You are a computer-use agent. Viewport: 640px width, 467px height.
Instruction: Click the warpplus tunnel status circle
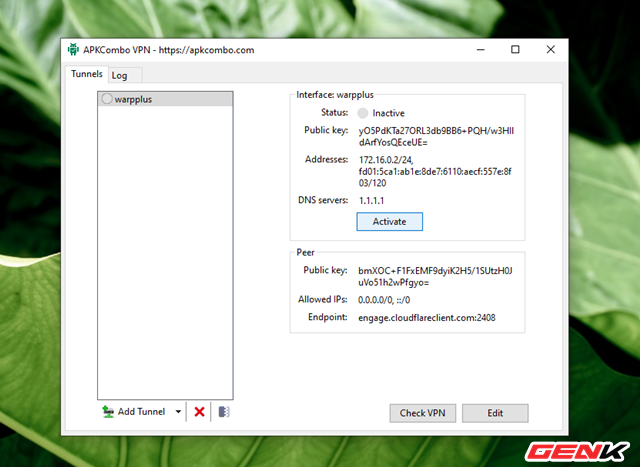(x=107, y=100)
